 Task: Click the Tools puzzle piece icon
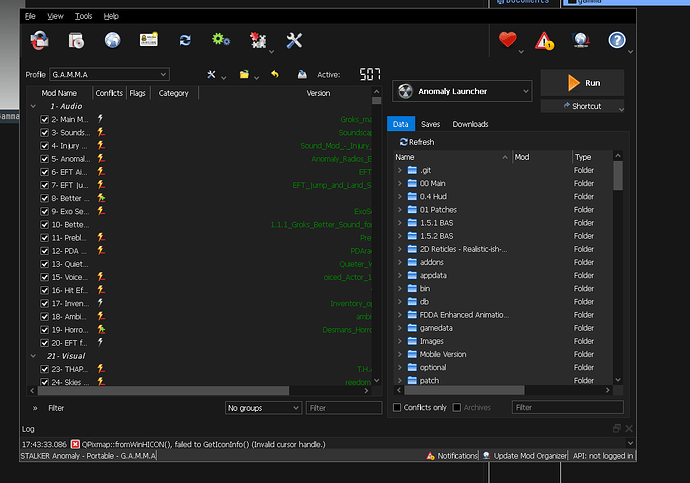[258, 40]
